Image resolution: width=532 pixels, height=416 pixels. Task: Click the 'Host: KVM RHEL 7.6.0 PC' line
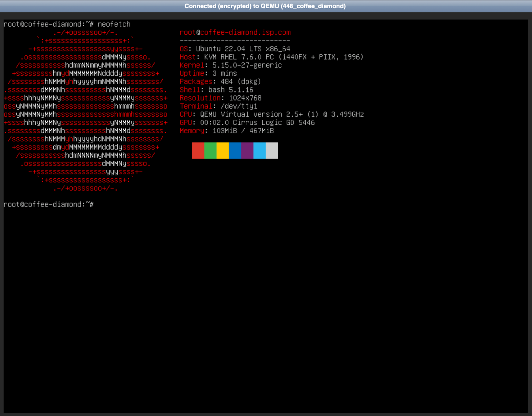click(x=271, y=57)
